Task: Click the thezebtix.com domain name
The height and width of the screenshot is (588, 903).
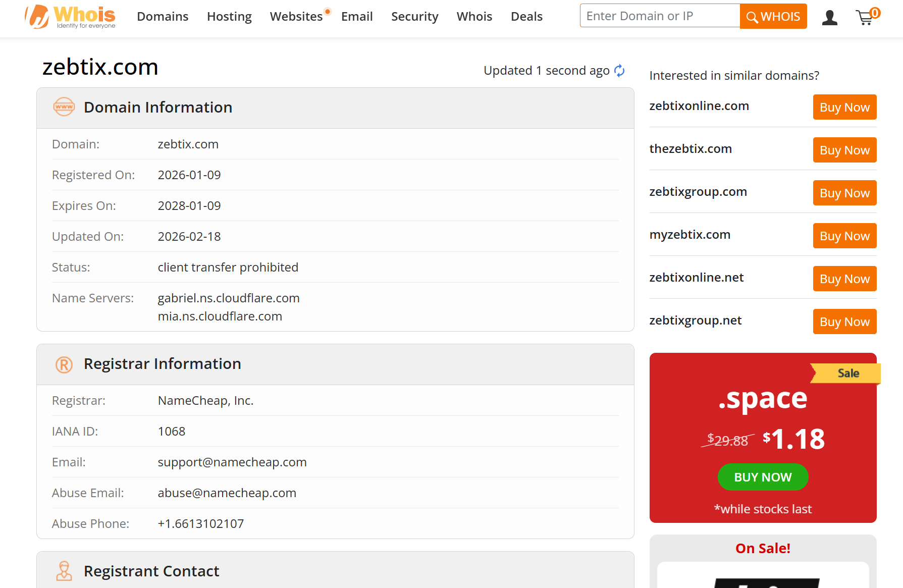Action: pyautogui.click(x=690, y=149)
